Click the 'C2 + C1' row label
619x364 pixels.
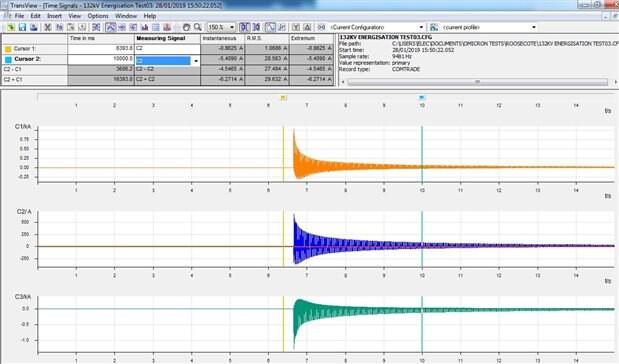tap(13, 79)
